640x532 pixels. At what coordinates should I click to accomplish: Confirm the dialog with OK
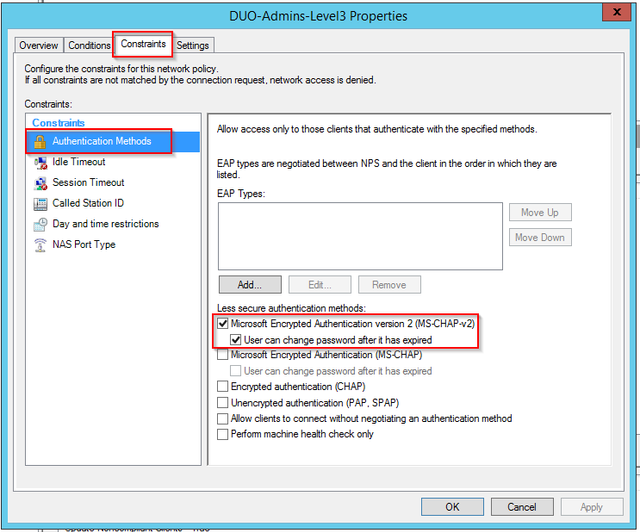click(452, 507)
